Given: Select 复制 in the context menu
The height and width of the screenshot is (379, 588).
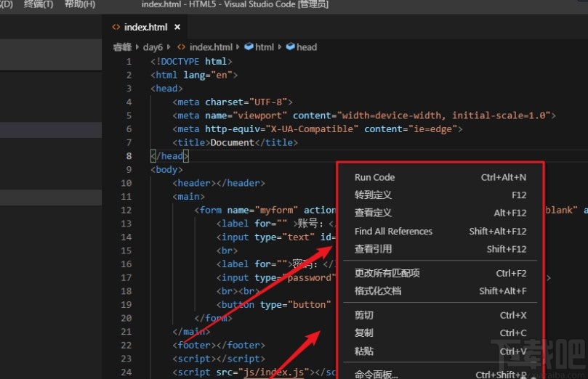Looking at the screenshot, I should click(363, 333).
